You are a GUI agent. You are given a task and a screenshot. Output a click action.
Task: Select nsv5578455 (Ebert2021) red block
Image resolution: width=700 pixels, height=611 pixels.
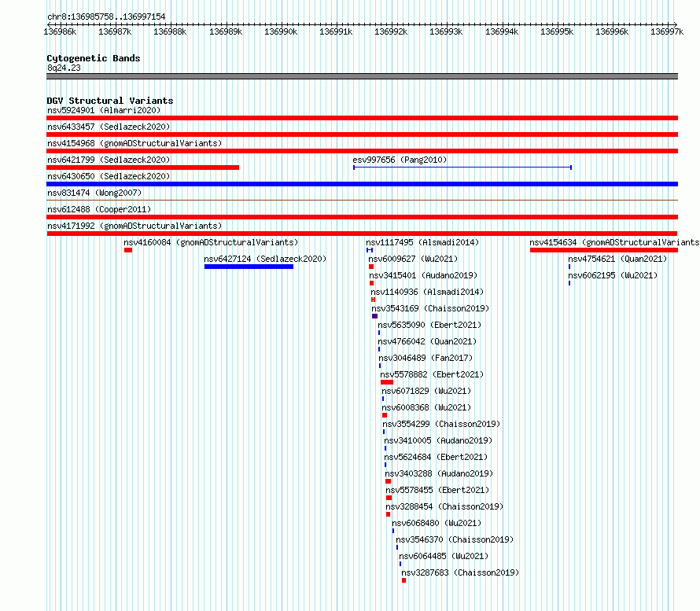point(389,498)
